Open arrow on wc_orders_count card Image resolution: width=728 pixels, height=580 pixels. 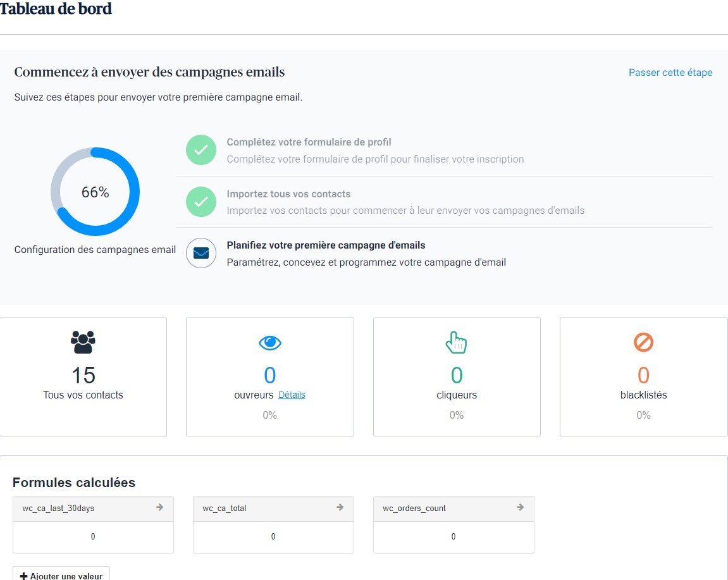tap(521, 507)
